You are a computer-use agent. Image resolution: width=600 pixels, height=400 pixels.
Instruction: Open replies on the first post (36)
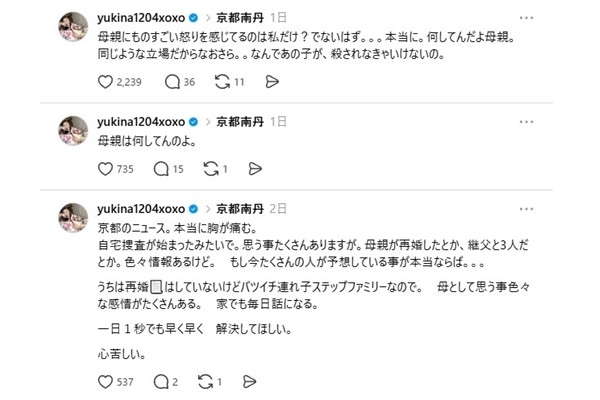[171, 82]
